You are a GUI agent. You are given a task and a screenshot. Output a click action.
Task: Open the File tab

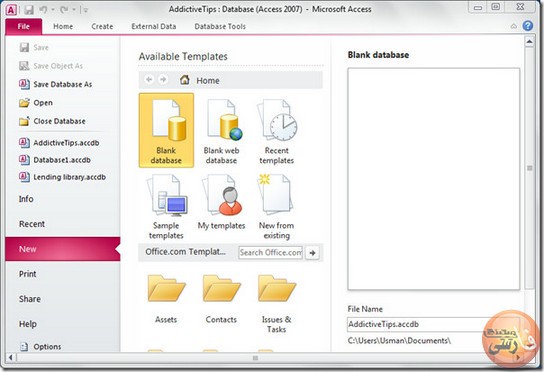point(24,26)
